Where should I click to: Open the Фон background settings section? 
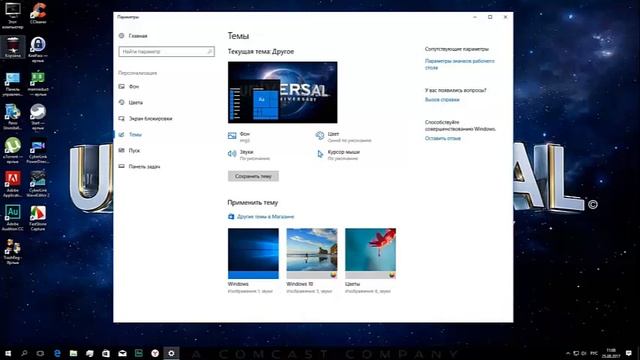click(129, 87)
